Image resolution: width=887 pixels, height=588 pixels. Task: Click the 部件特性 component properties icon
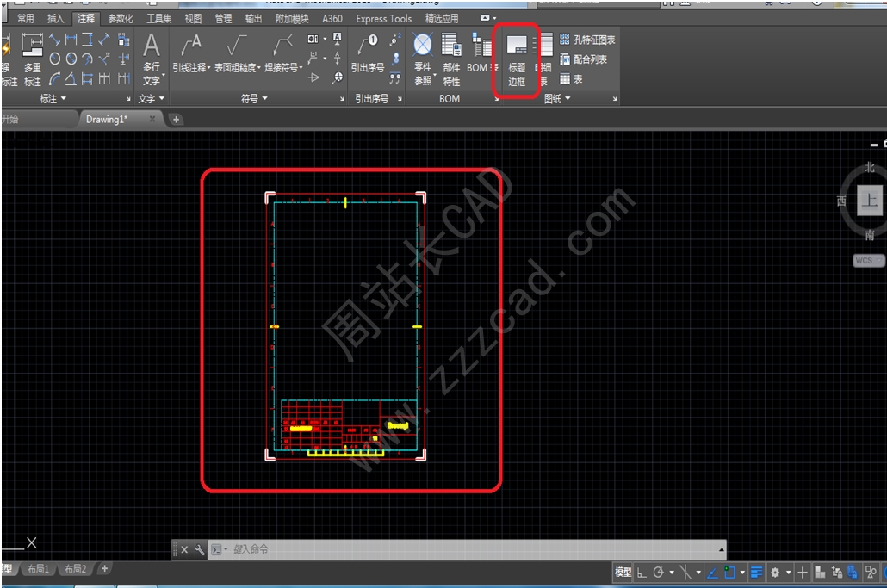(x=451, y=59)
